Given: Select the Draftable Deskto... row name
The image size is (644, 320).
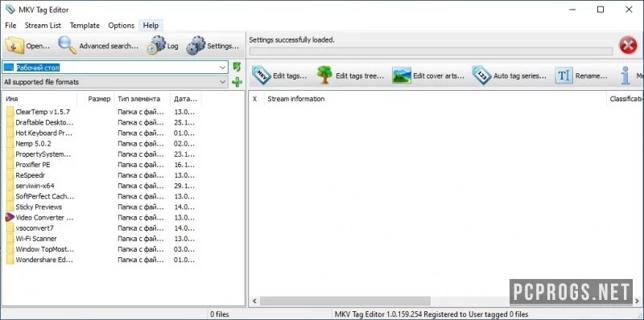Looking at the screenshot, I should (x=45, y=122).
